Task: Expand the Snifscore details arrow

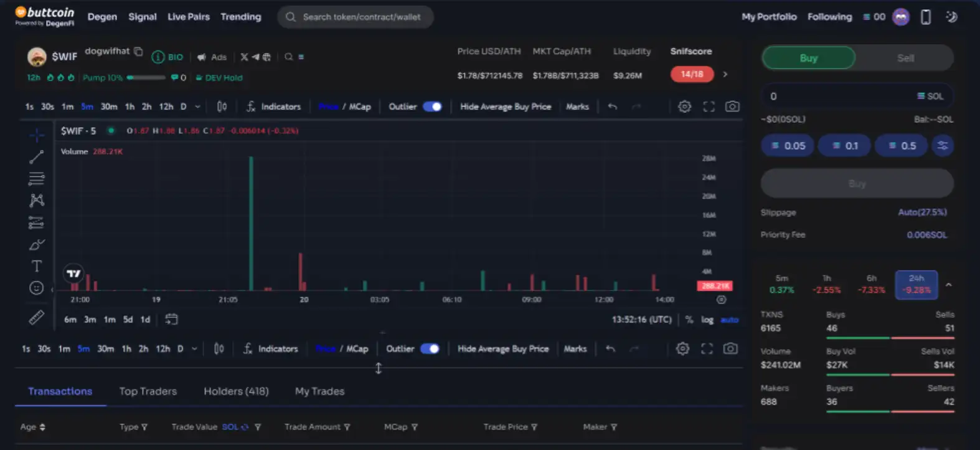Action: (725, 74)
